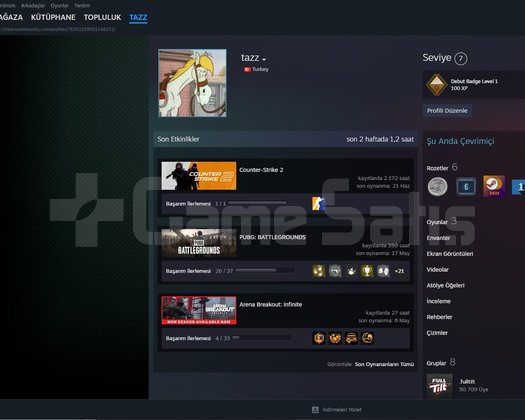The height and width of the screenshot is (420, 525).
Task: Open the Rozetler badges link
Action: [x=437, y=168]
